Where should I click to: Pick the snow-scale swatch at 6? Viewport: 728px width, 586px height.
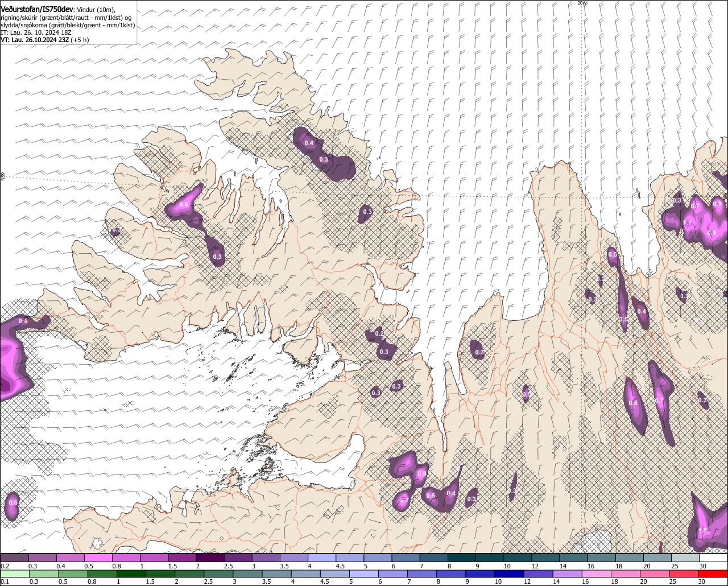point(406,558)
